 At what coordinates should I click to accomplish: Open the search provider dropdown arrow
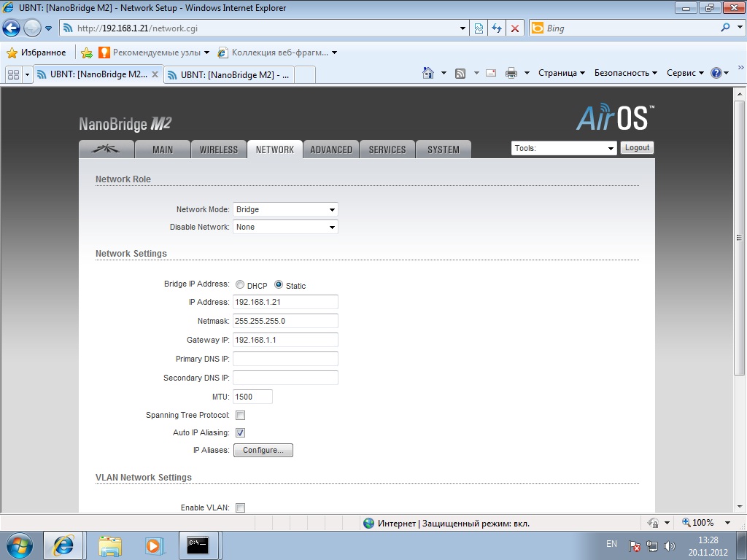[x=740, y=28]
